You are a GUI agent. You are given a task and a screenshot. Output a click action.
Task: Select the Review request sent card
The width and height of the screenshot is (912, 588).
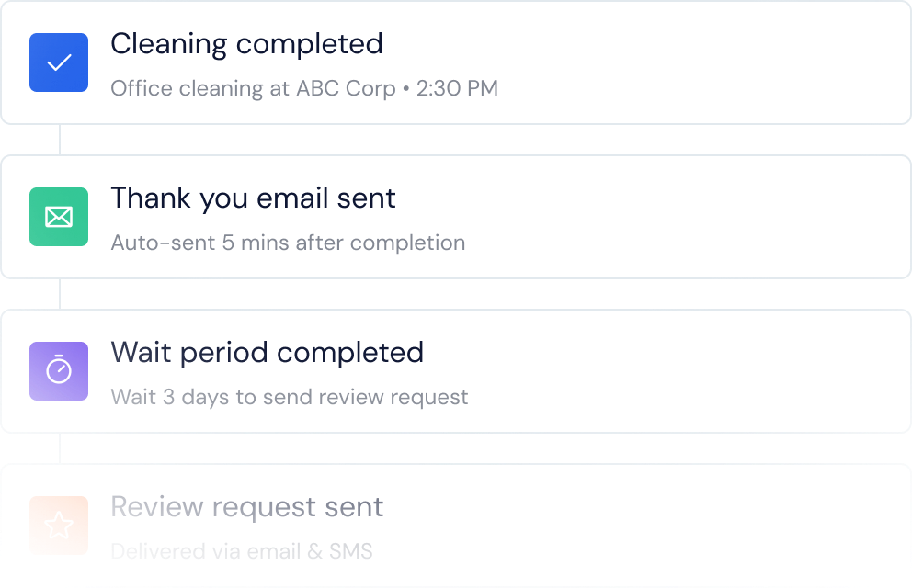(x=456, y=526)
